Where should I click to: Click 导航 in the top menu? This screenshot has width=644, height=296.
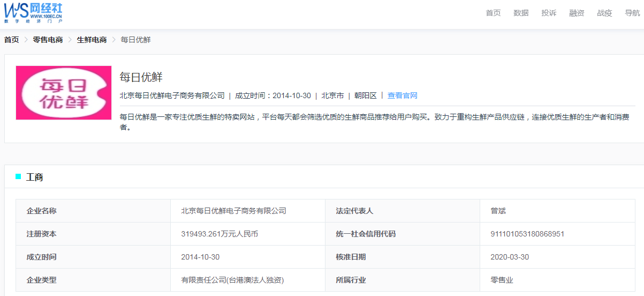(x=632, y=13)
